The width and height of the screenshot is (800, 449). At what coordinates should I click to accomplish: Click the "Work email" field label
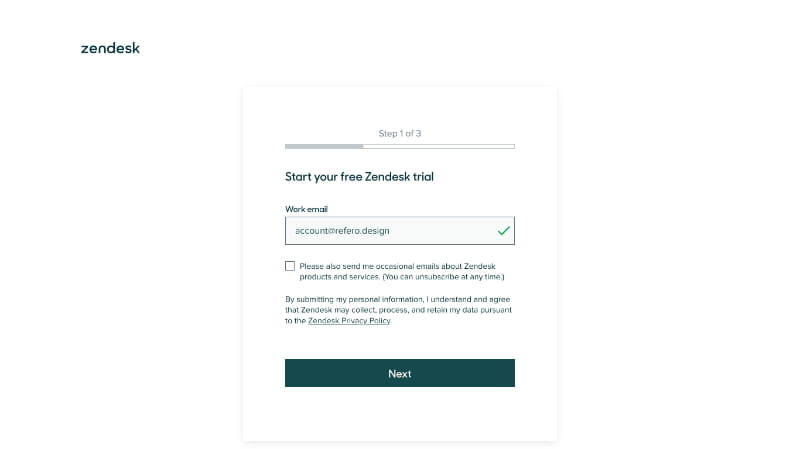tap(306, 209)
